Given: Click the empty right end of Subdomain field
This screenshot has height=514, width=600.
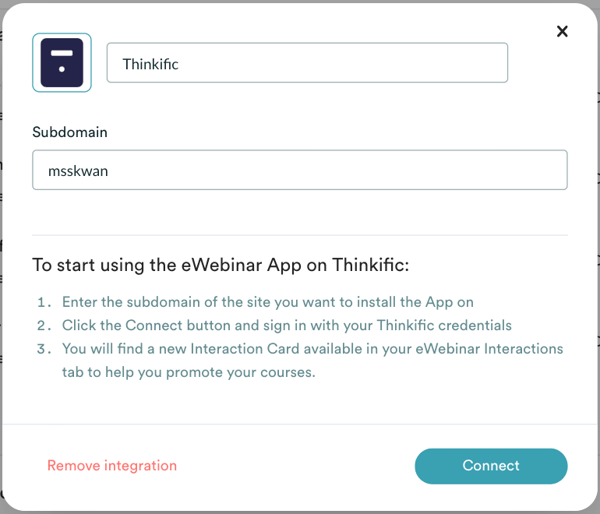Looking at the screenshot, I should click(x=520, y=170).
